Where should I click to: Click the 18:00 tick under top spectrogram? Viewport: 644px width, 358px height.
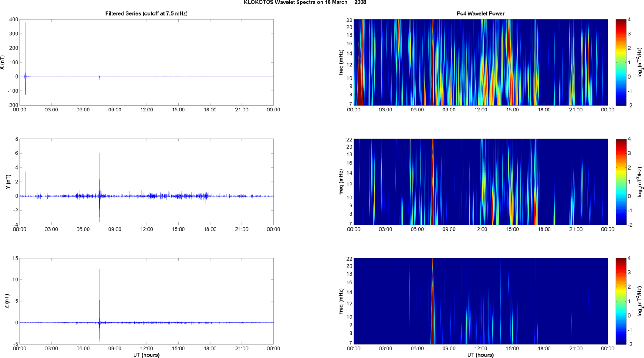pos(544,110)
